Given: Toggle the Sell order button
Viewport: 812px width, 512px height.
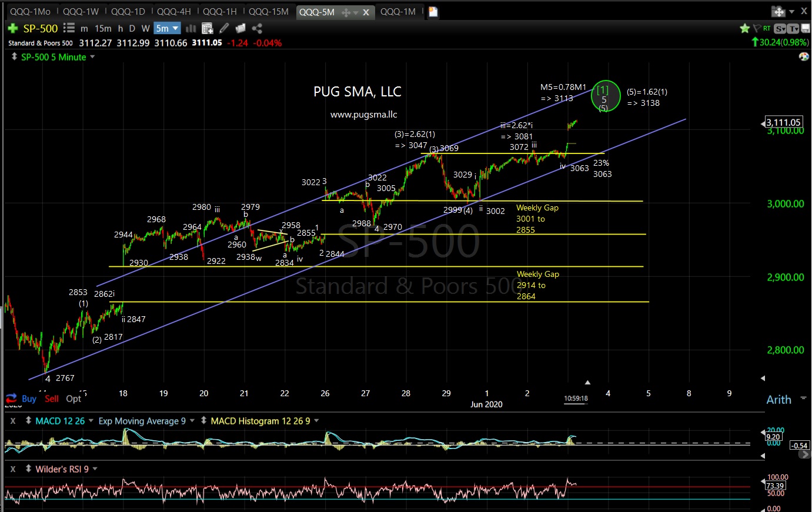Looking at the screenshot, I should 52,399.
